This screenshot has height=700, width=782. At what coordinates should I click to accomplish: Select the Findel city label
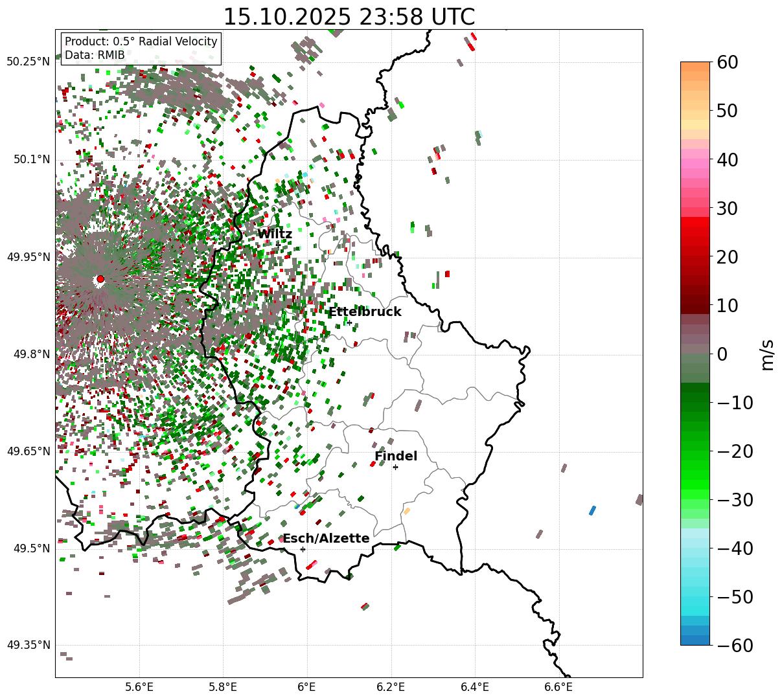click(396, 457)
